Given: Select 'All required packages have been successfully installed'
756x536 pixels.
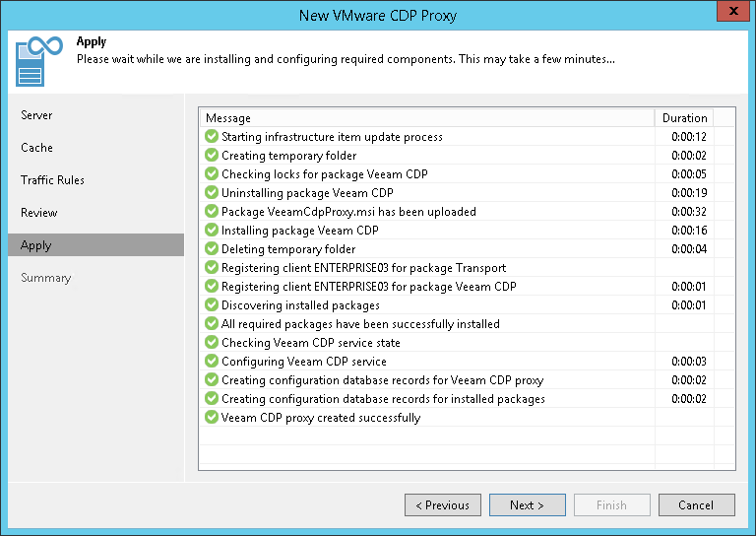Looking at the screenshot, I should 360,324.
